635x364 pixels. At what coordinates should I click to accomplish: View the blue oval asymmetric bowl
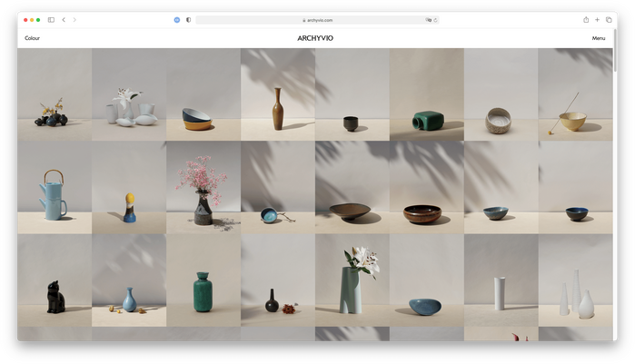427,280
